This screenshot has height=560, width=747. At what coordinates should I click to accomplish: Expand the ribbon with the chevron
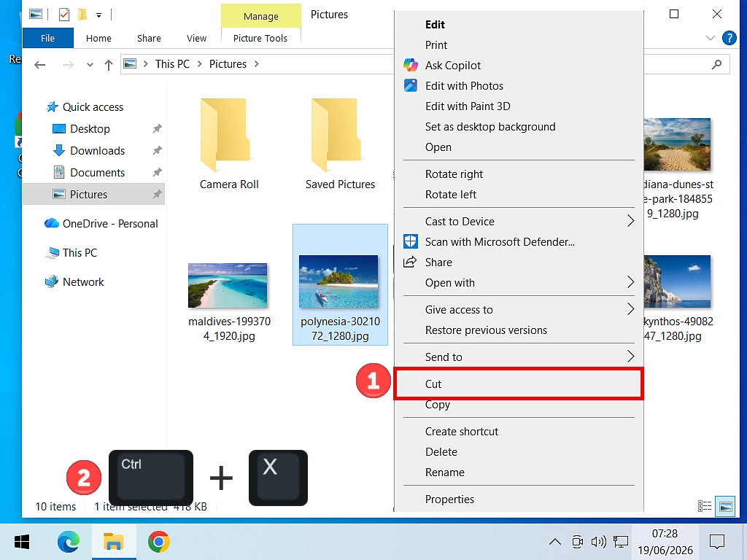click(711, 38)
